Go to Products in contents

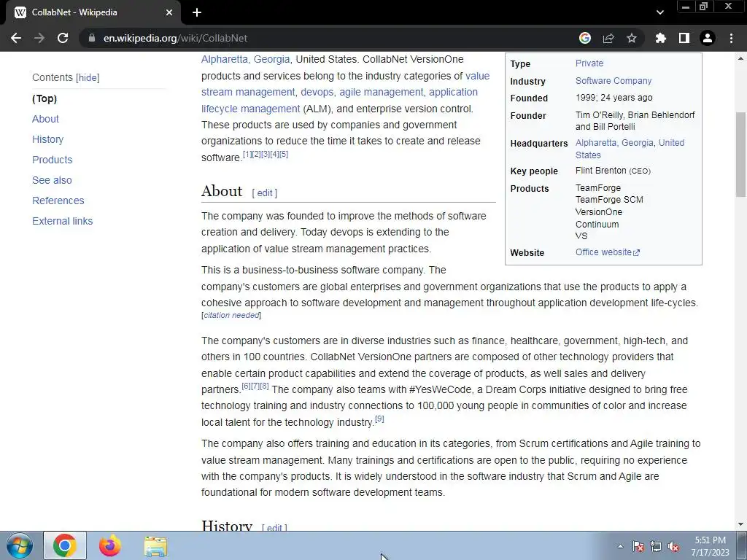53,160
